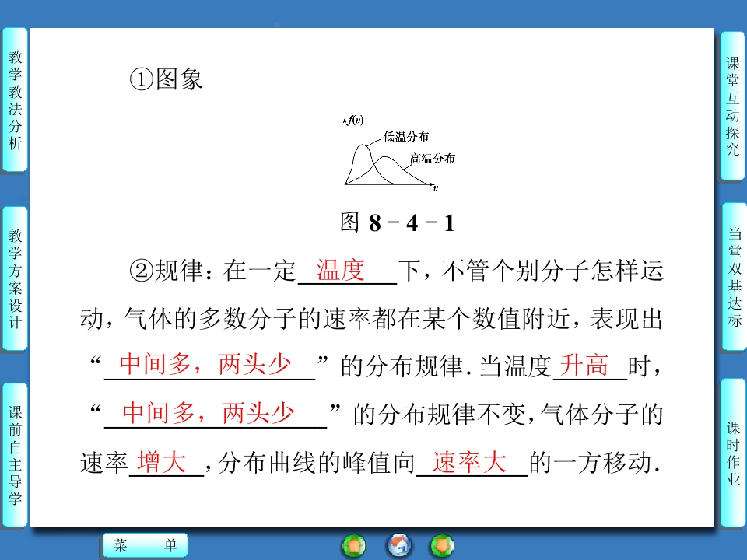Switch to the 教学教法分析 tab

point(15,100)
